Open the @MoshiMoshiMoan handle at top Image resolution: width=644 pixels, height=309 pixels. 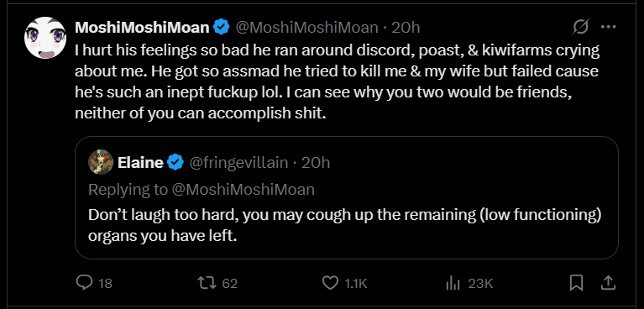pos(306,28)
